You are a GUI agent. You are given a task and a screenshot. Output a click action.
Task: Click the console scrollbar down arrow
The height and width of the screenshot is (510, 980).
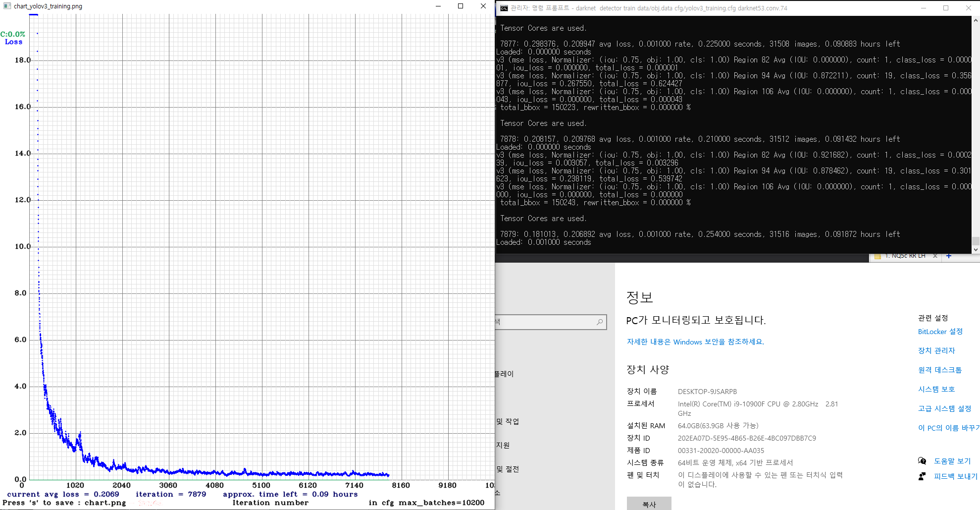[x=976, y=250]
